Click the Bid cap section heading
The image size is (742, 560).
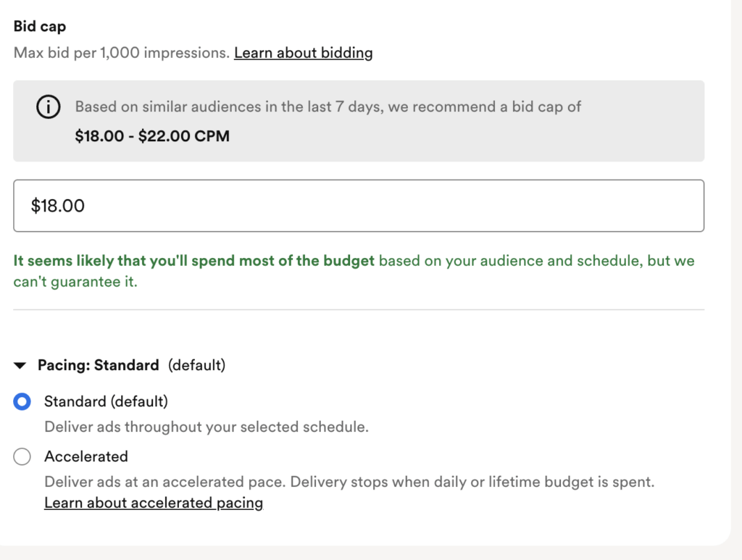click(40, 27)
